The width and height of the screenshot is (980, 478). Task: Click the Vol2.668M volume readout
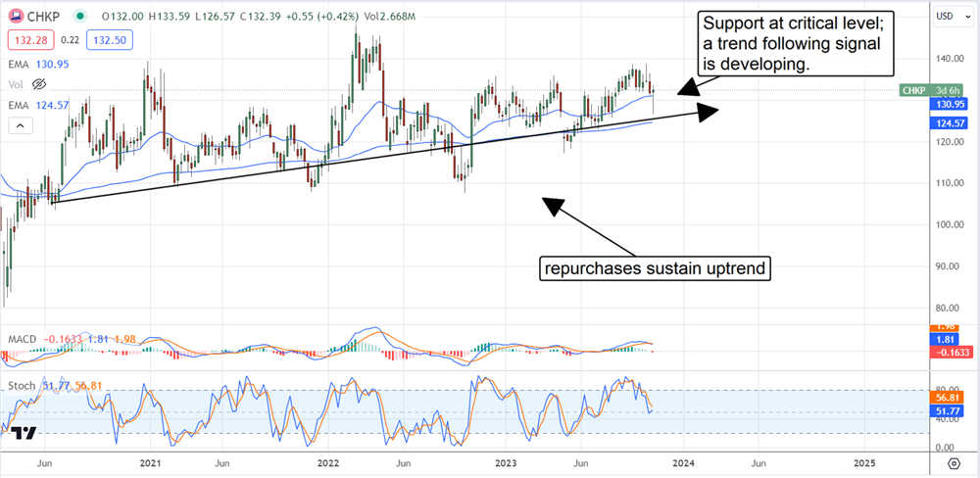point(392,16)
